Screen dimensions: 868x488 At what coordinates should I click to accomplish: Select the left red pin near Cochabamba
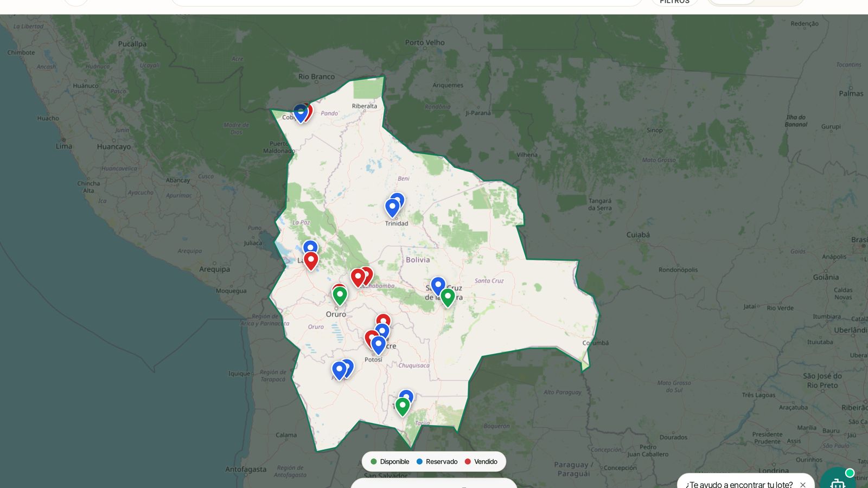[358, 278]
